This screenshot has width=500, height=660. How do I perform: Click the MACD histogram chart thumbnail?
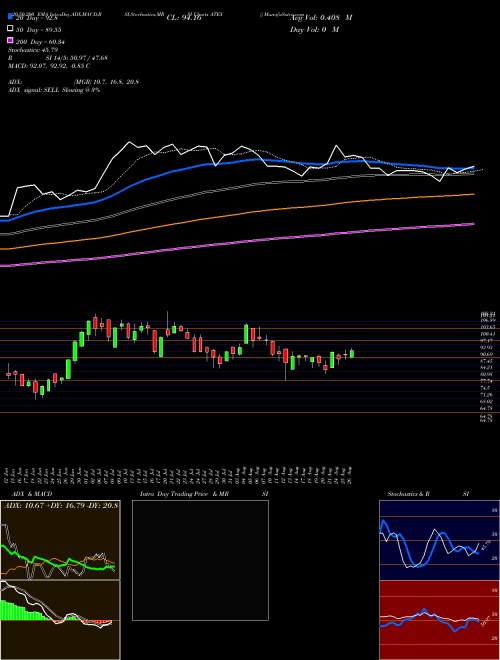pos(60,620)
